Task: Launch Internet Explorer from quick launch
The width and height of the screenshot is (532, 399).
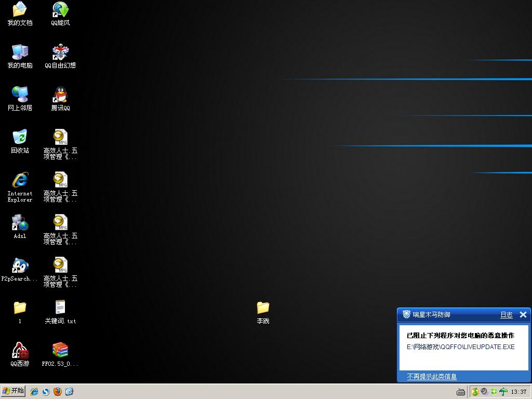Action: tap(34, 392)
